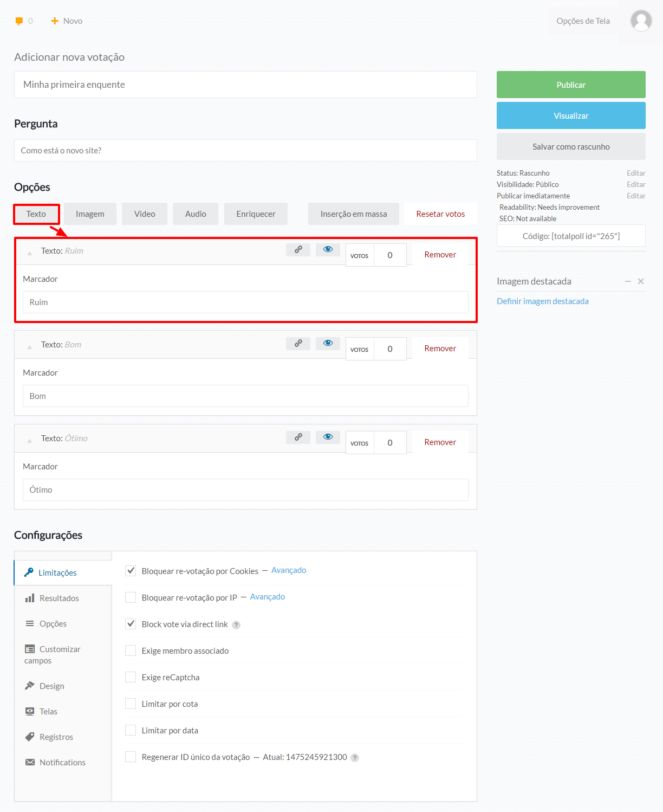Click Definir imagem destacada link
The height and width of the screenshot is (812, 663).
point(543,301)
